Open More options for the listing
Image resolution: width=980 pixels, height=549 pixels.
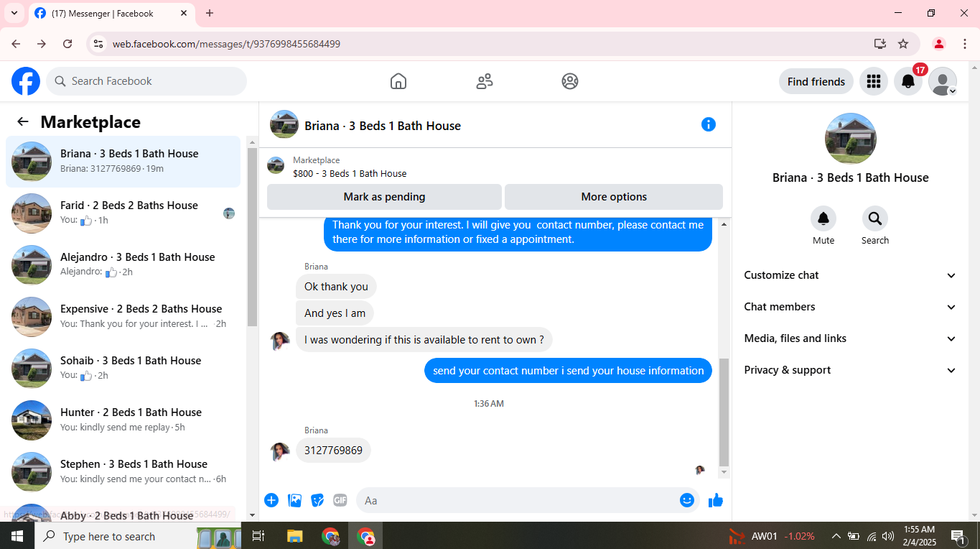coord(614,197)
